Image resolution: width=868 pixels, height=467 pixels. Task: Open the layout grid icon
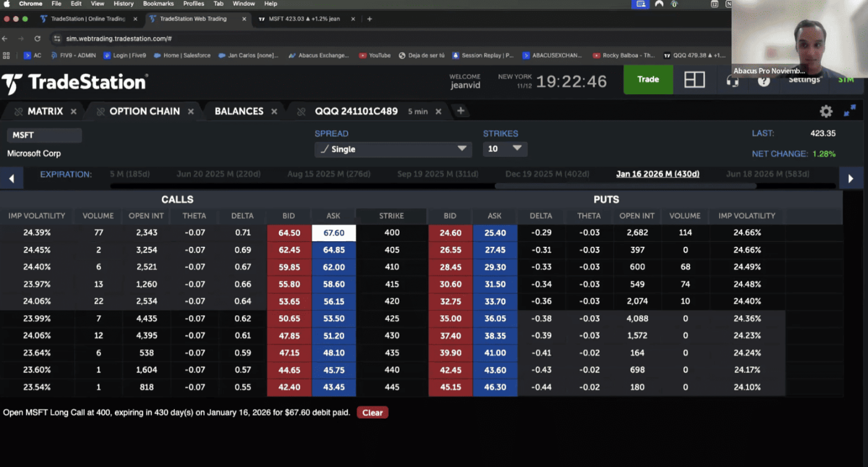point(694,79)
